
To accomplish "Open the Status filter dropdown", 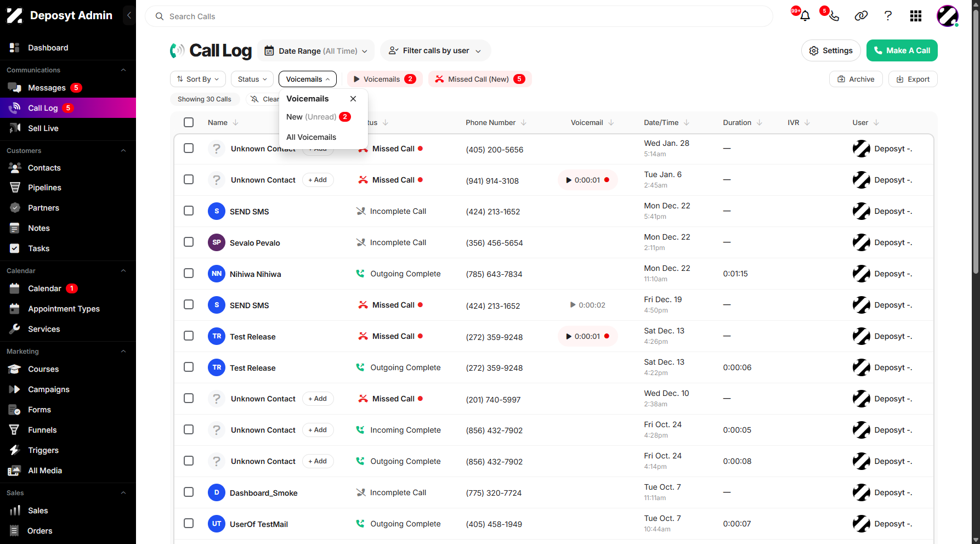I will point(252,79).
